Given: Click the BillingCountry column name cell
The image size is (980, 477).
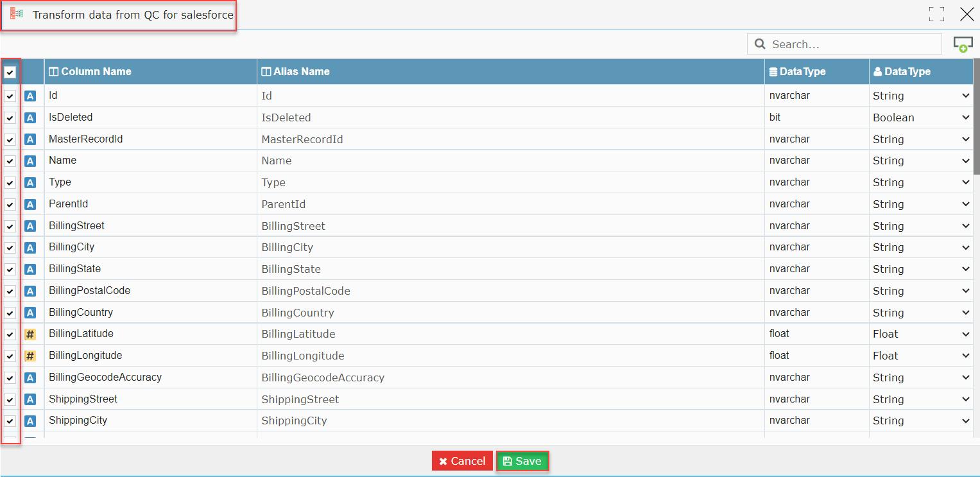Looking at the screenshot, I should point(150,312).
